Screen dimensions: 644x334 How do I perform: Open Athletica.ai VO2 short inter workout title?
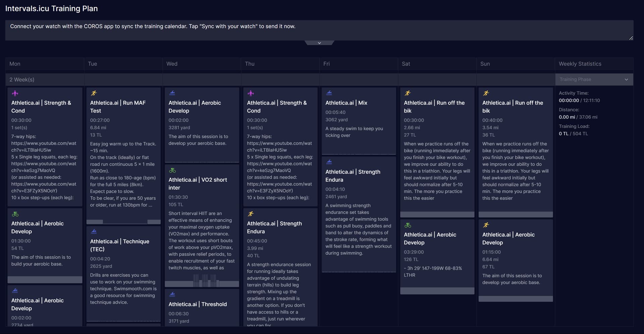pyautogui.click(x=198, y=184)
